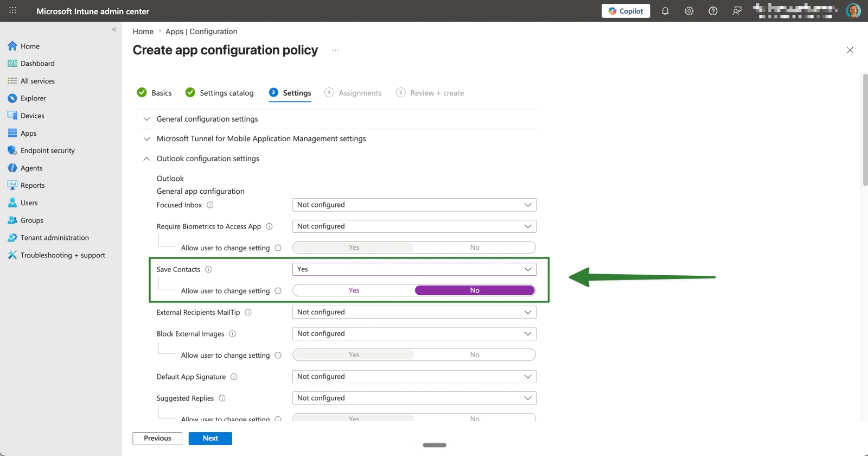Go to the Basics step
Screen dimensions: 868x456
155,93
